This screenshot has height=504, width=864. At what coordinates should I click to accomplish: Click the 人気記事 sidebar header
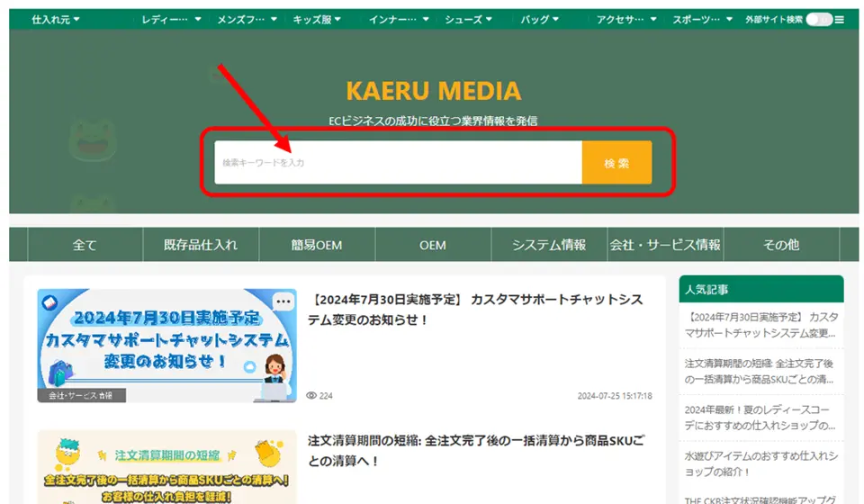pos(761,289)
